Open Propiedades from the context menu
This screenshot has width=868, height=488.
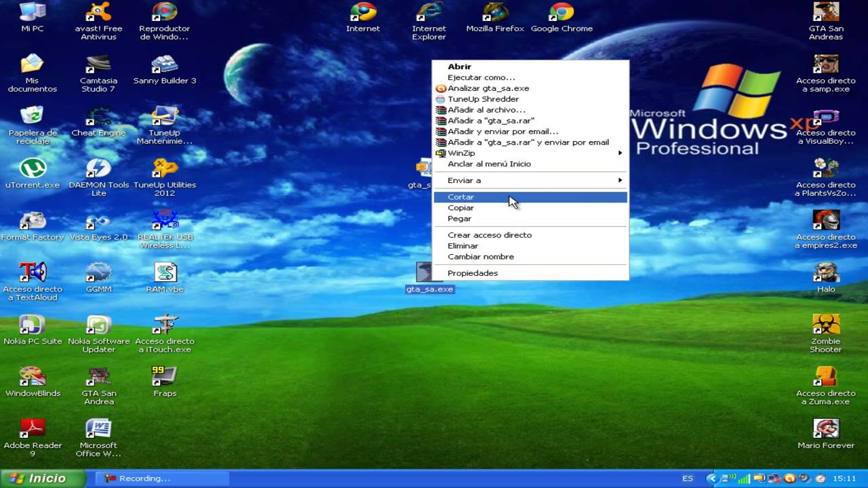pyautogui.click(x=530, y=273)
